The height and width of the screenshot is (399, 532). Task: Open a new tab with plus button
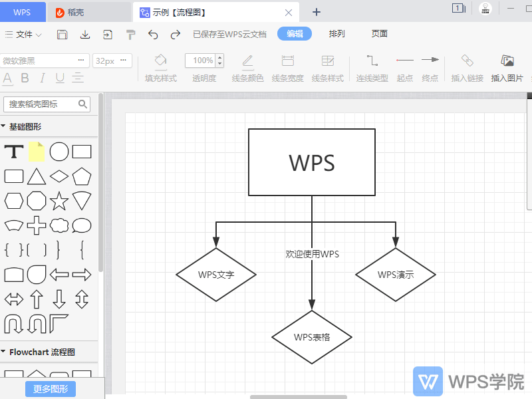click(x=317, y=12)
